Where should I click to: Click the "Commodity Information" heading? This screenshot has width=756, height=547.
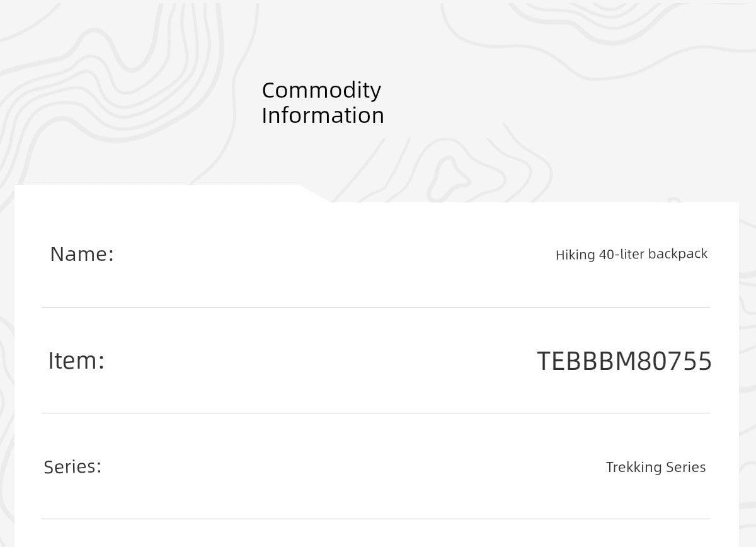coord(323,103)
